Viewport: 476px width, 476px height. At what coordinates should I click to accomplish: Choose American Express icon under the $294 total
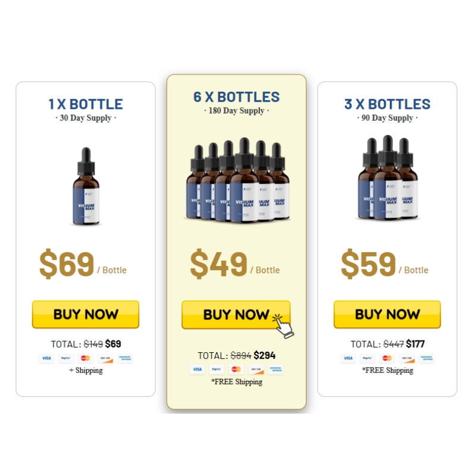tap(275, 369)
